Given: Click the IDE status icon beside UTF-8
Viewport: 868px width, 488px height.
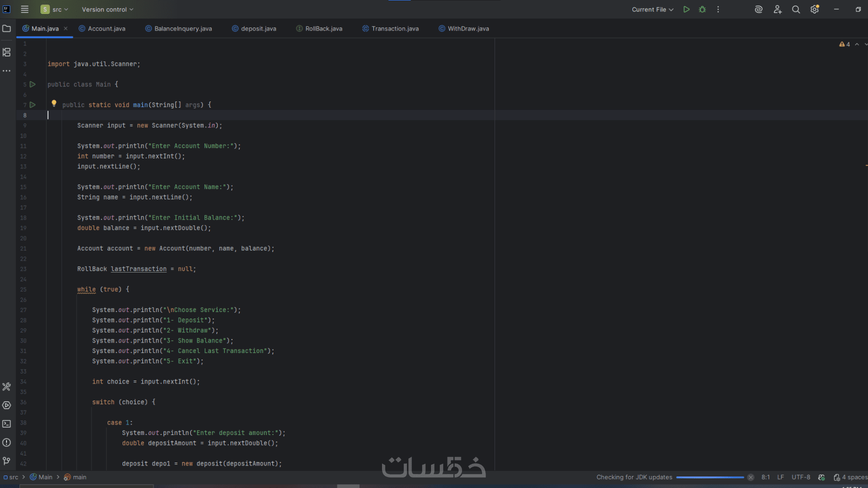Looking at the screenshot, I should tap(821, 477).
